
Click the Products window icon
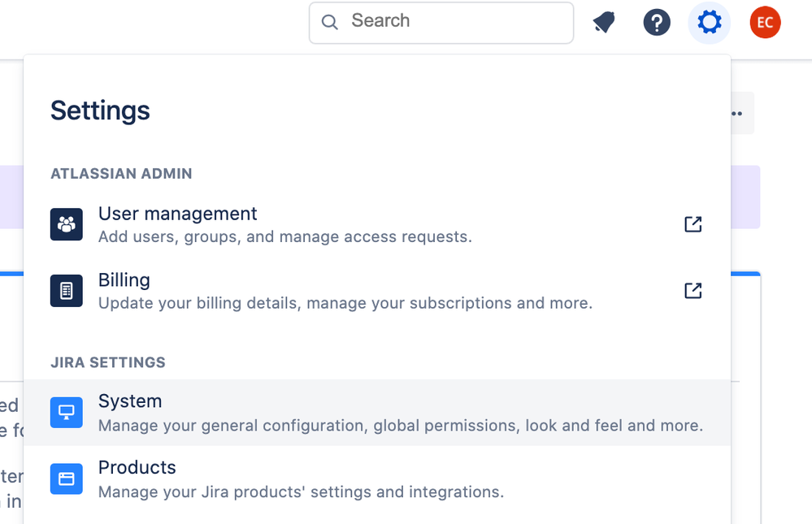[x=67, y=479]
